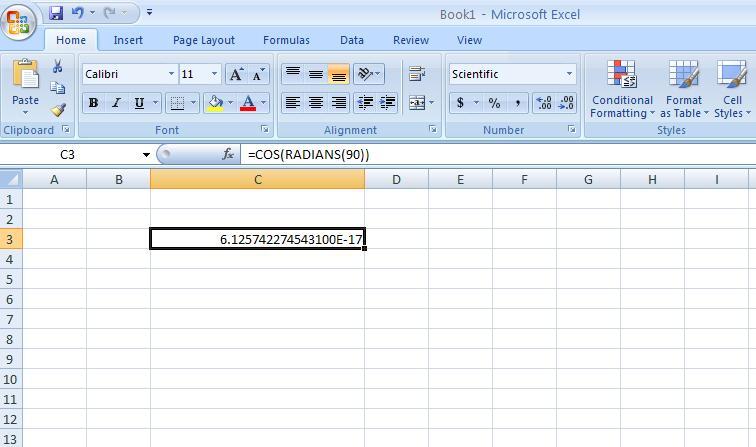Viewport: 756px width, 447px height.
Task: Decrease decimal places
Action: pos(566,103)
